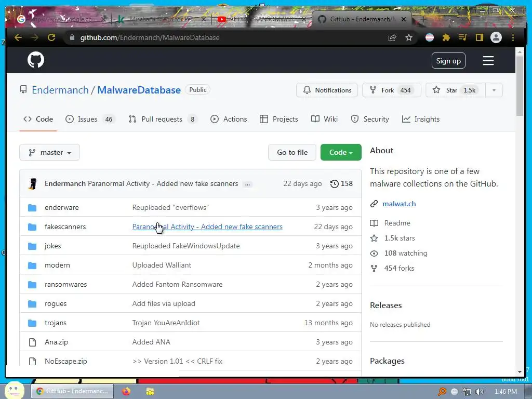
Task: Open the Start button smiley icon
Action: (x=14, y=390)
